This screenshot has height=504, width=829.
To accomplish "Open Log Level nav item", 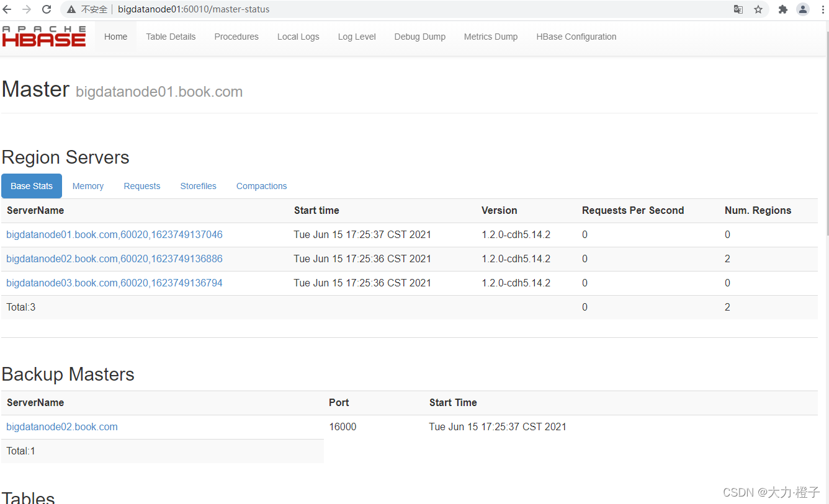I will tap(357, 37).
